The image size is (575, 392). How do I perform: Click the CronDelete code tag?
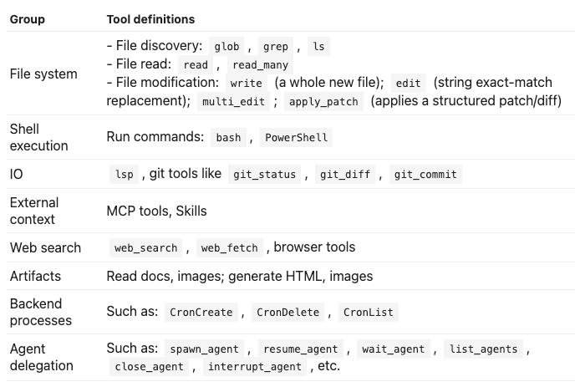(287, 312)
